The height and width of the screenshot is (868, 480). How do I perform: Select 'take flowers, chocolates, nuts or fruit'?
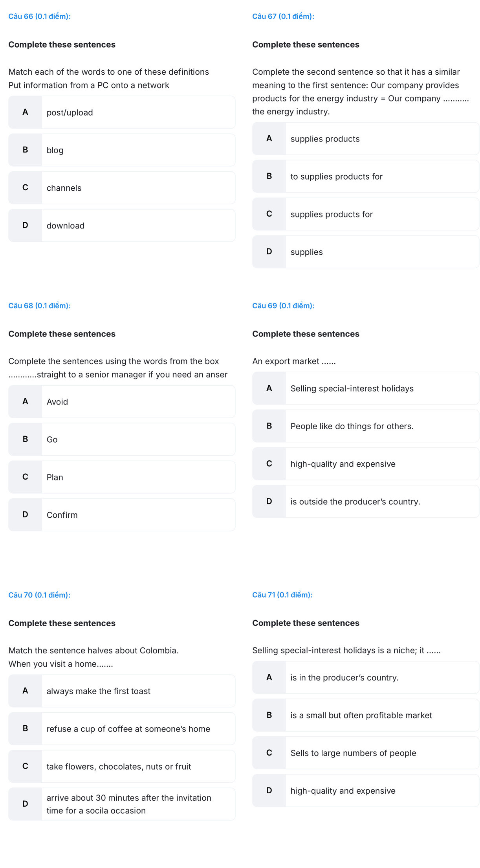coord(122,767)
